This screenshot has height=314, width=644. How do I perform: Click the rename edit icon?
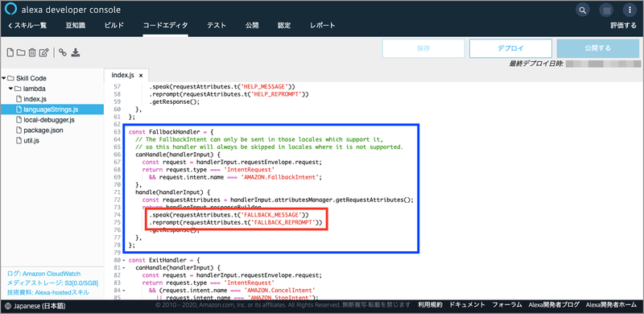coord(44,52)
